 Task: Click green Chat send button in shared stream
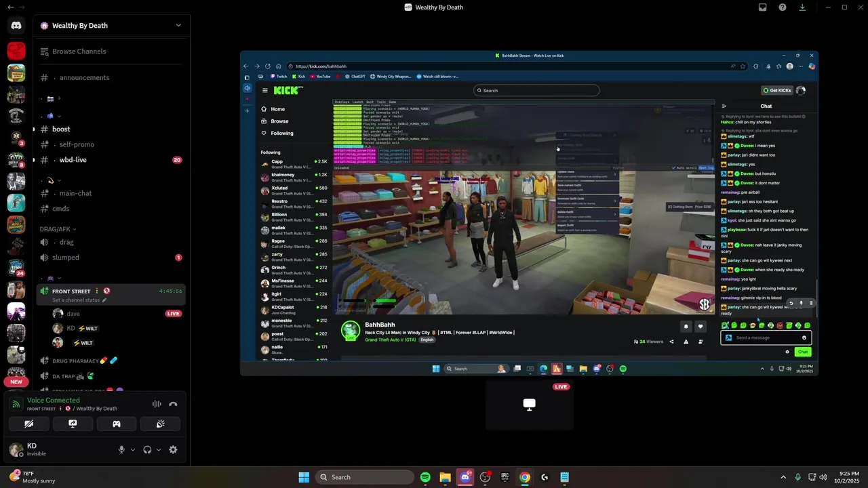click(x=803, y=352)
